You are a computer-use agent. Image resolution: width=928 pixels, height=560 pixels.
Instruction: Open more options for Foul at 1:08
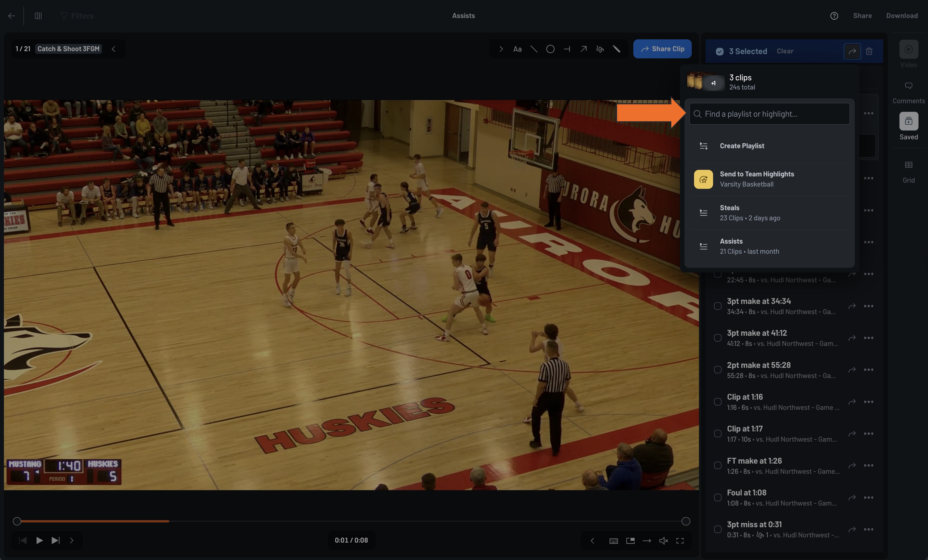coord(869,497)
